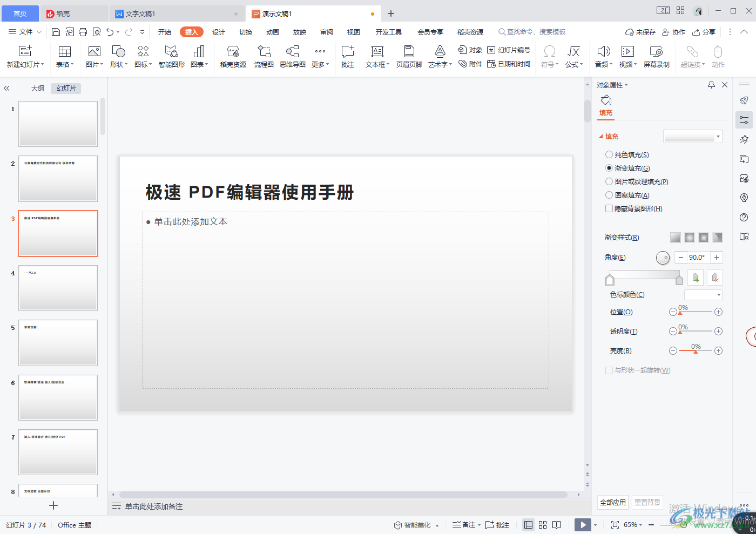Insert 艺术字 (WordArt)

[440, 57]
